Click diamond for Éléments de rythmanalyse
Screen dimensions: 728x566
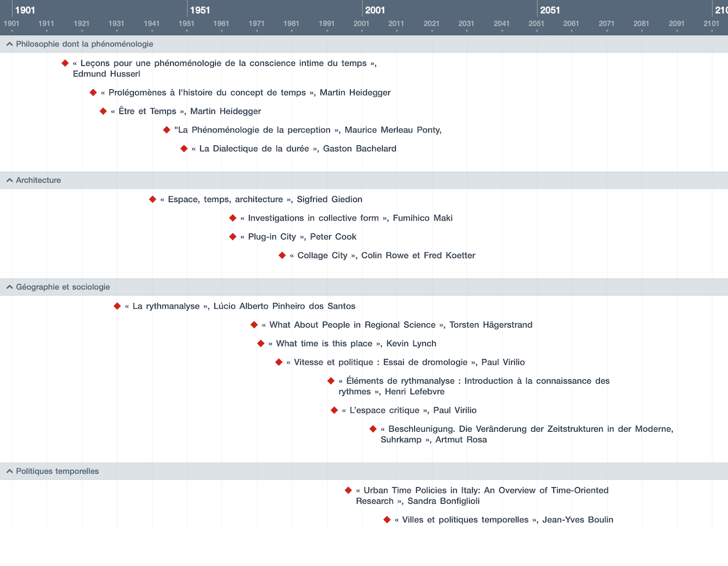[330, 381]
